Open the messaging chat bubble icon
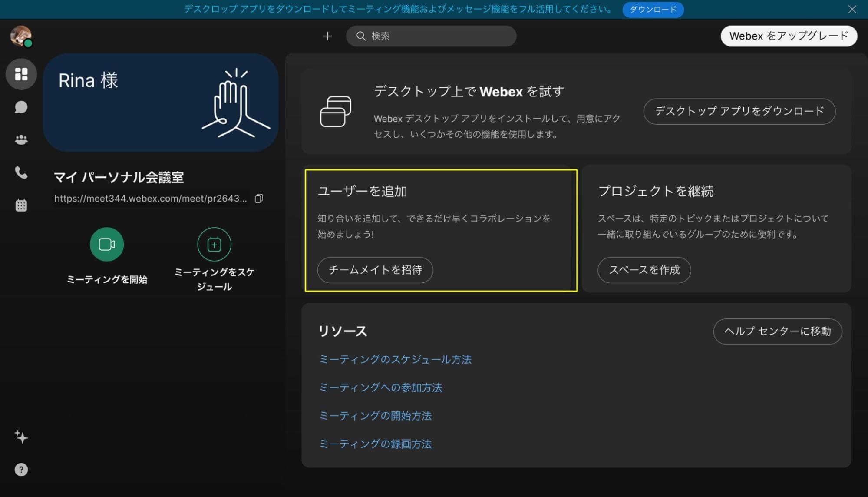The image size is (868, 497). click(21, 107)
